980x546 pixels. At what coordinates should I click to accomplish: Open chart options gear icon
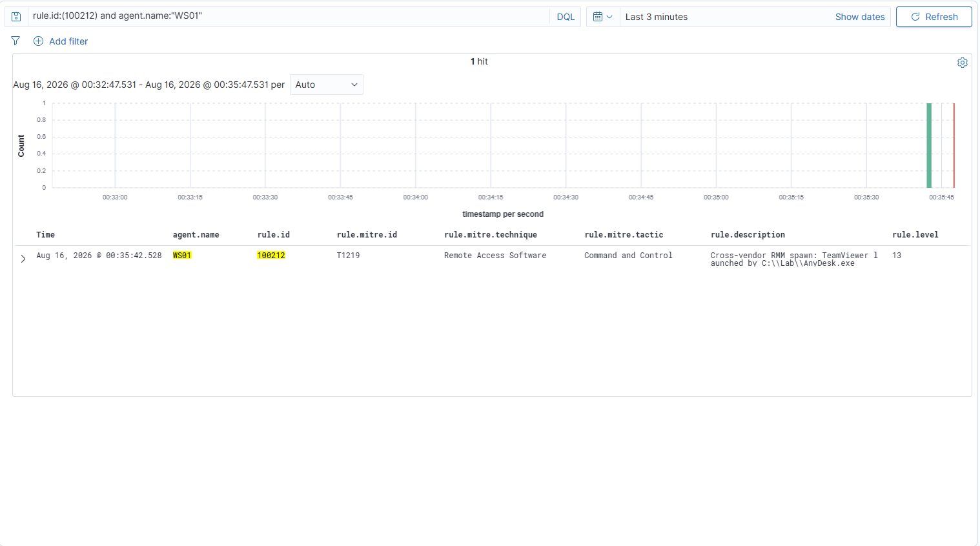pos(963,63)
